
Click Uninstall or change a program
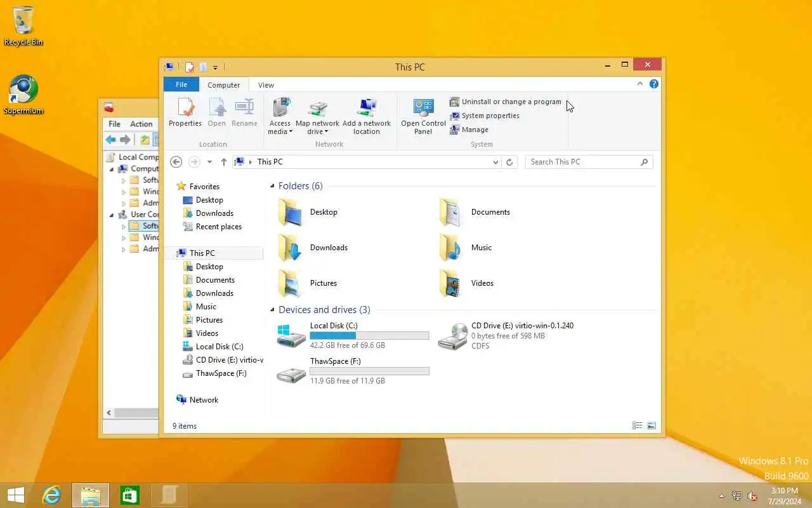tap(506, 102)
